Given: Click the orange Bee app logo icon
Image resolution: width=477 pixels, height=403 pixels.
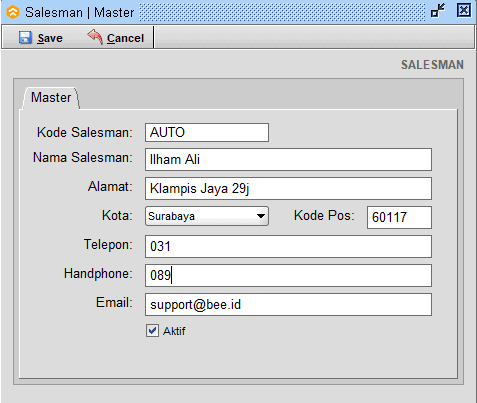Looking at the screenshot, I should [13, 12].
